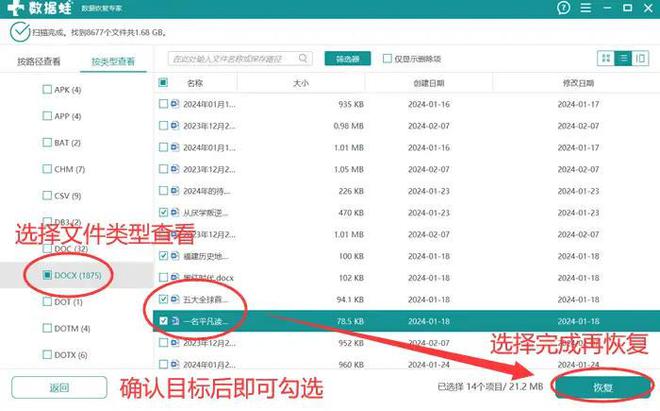Check the DOTM (4) type checkbox
Image resolution: width=660 pixels, height=411 pixels.
[x=47, y=328]
